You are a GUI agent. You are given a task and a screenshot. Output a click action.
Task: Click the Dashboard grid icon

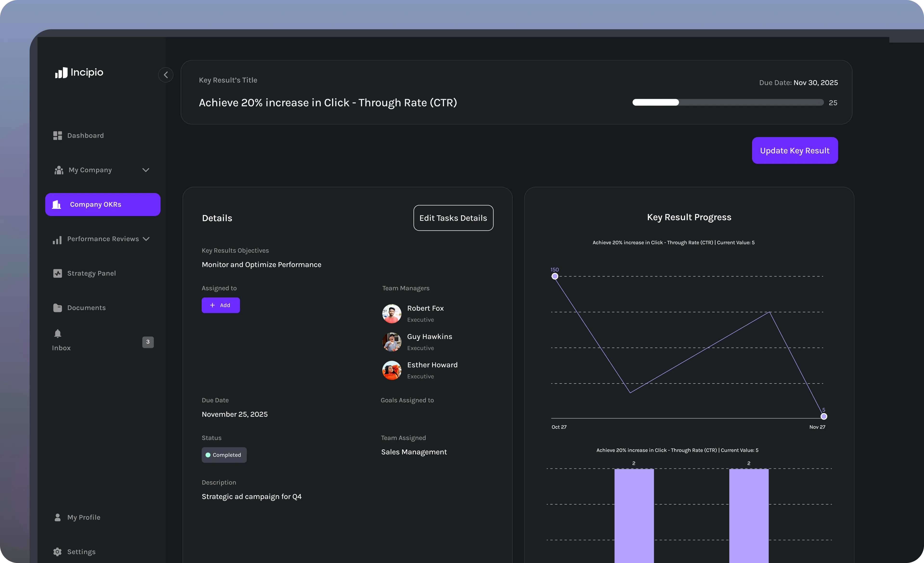tap(57, 135)
